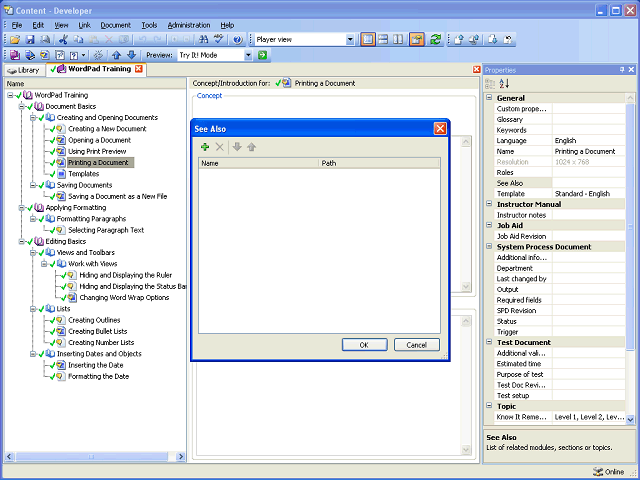This screenshot has width=640, height=480.
Task: Toggle the single-pane layout view button
Action: [368, 40]
